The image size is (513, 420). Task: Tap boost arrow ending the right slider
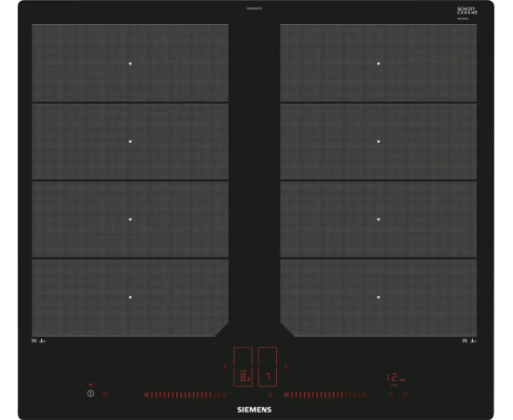point(365,395)
